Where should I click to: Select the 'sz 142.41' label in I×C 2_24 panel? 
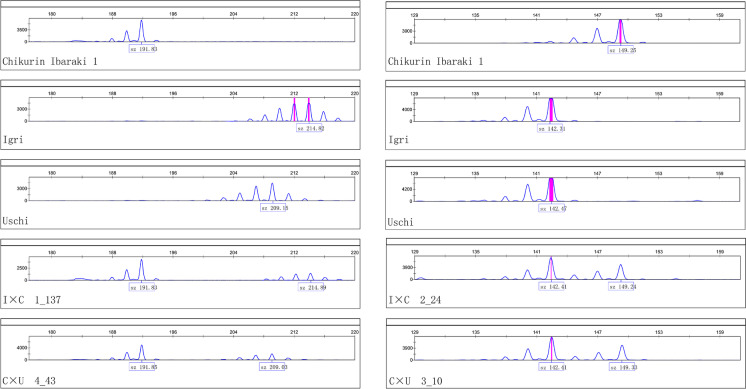pyautogui.click(x=552, y=287)
